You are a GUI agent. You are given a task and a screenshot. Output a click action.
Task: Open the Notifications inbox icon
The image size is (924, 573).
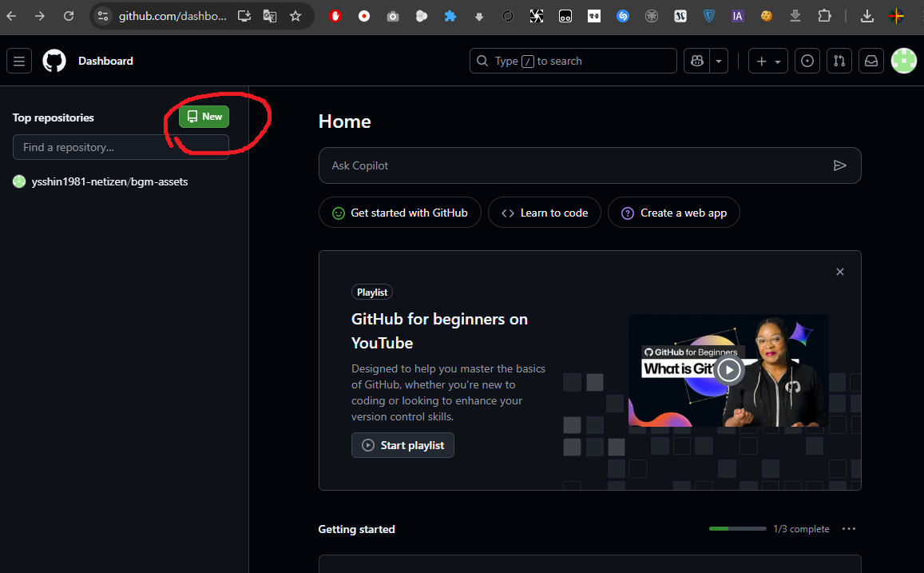pyautogui.click(x=871, y=61)
